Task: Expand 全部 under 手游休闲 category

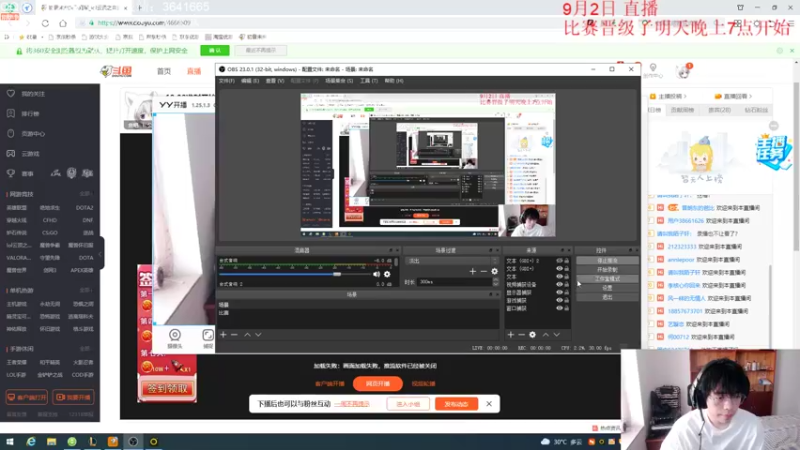Action: point(85,349)
